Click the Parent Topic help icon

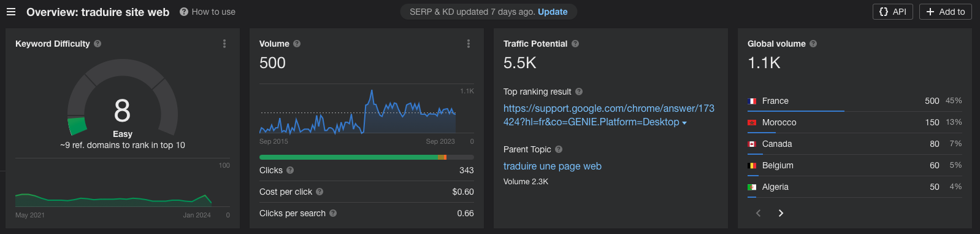coord(559,149)
